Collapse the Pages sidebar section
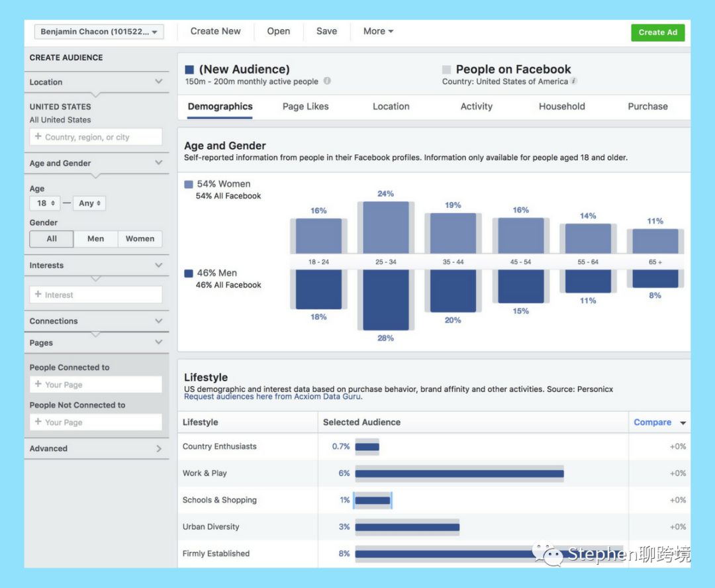The image size is (715, 588). click(x=158, y=342)
